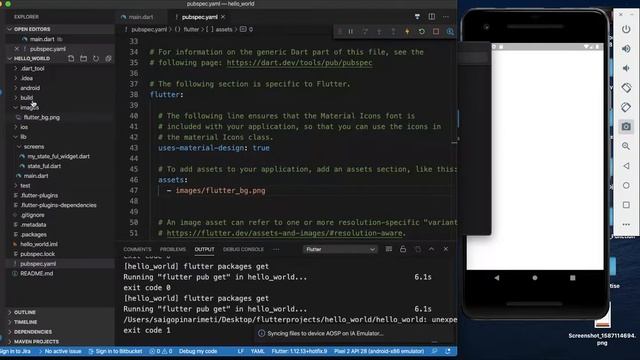Take an emulator screenshot with camera icon
This screenshot has height=360, width=640.
(x=626, y=127)
